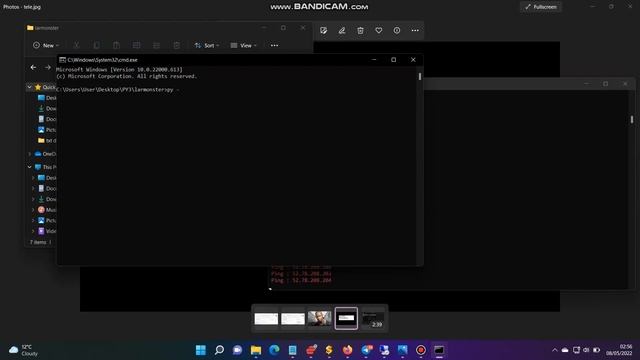This screenshot has height=360, width=640.
Task: Show hidden tray icons chevron
Action: point(554,350)
